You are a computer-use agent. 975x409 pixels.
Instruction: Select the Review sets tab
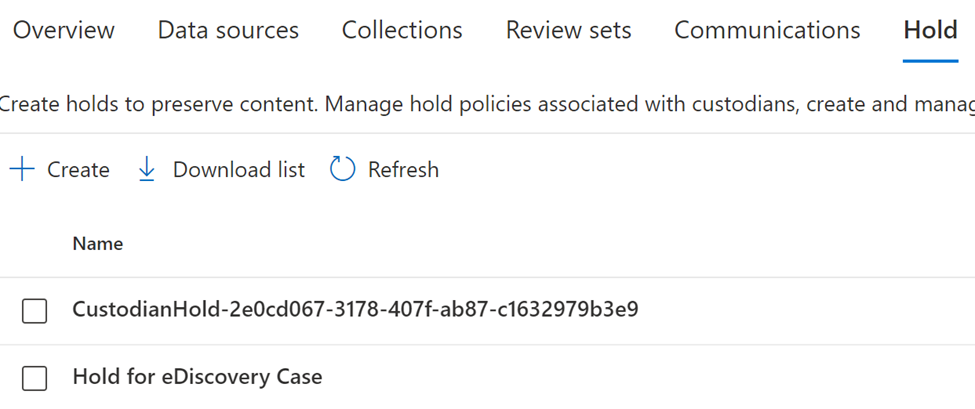[x=568, y=30]
